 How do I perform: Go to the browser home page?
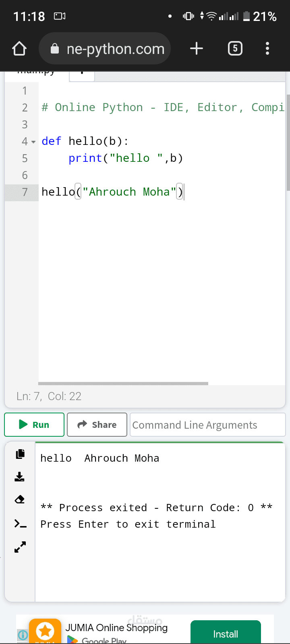point(19,49)
